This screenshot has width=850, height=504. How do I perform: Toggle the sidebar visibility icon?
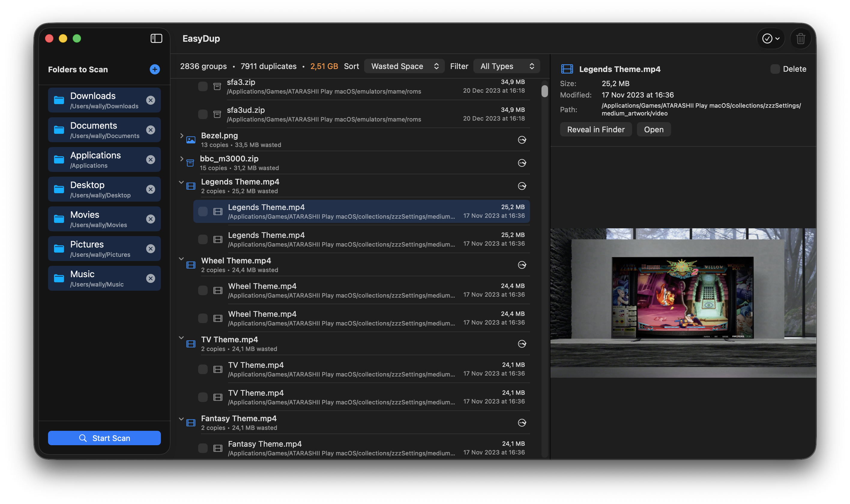tap(156, 38)
